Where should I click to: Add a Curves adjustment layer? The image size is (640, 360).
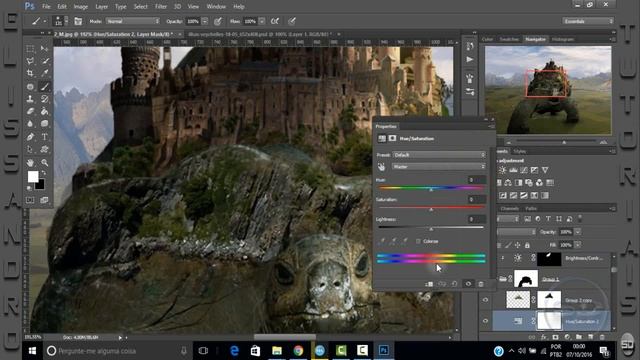[524, 170]
